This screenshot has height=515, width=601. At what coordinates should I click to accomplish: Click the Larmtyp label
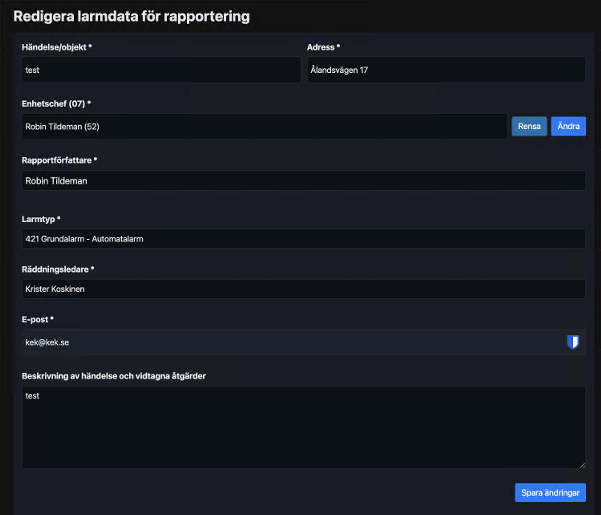click(x=41, y=219)
